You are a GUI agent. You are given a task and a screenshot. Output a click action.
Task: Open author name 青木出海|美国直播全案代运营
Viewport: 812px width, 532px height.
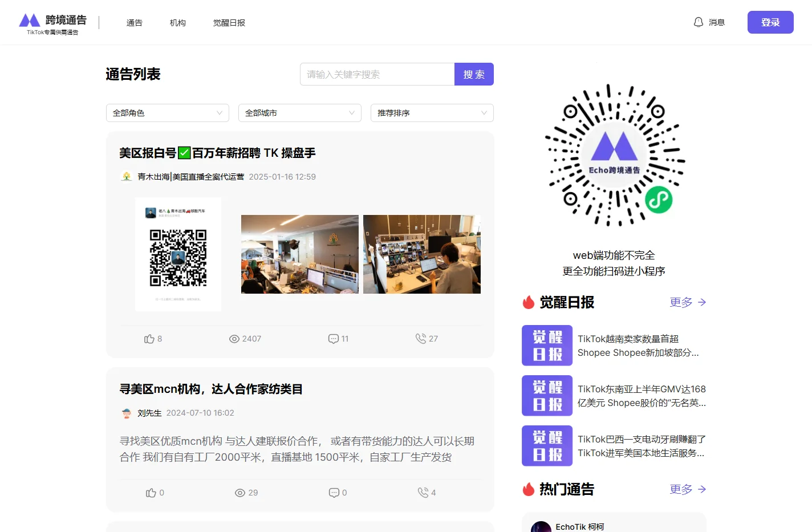(x=191, y=177)
